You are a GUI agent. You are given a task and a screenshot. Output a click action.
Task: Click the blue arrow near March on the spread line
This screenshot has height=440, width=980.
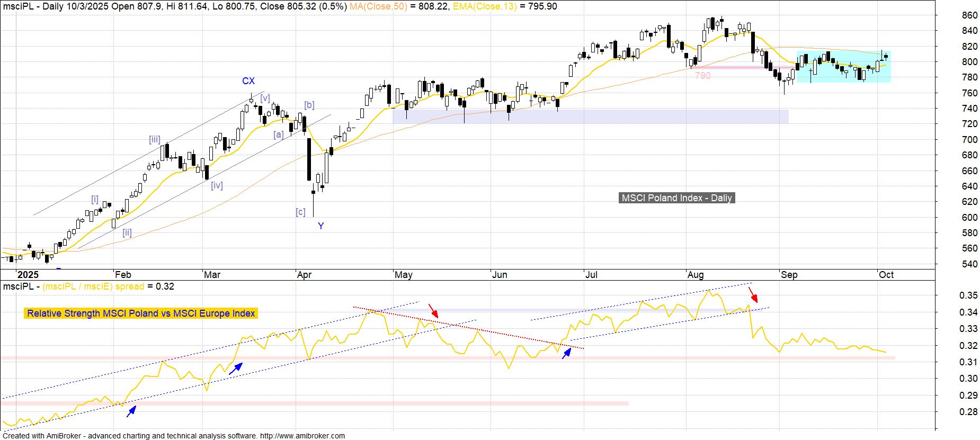pyautogui.click(x=236, y=368)
